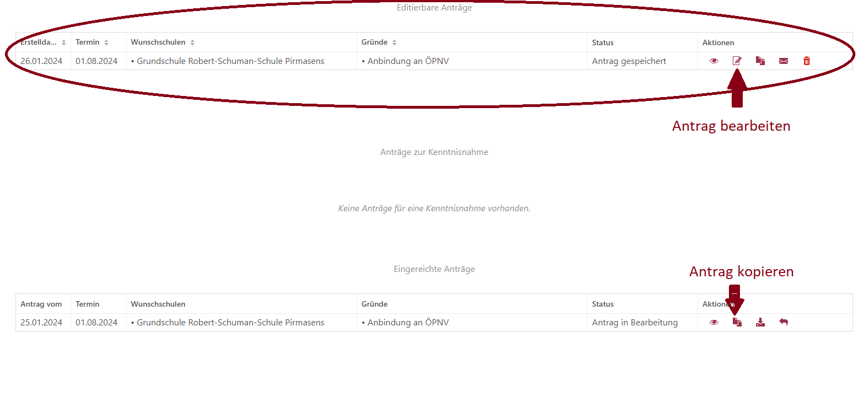Copy the application saved on 26.01.2024
The width and height of the screenshot is (868, 396).
tap(760, 61)
